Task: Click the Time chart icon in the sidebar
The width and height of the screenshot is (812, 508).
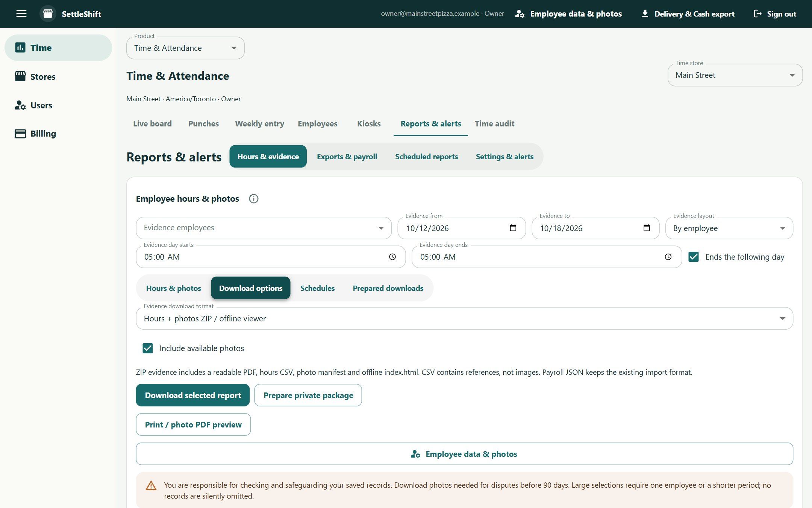Action: [x=20, y=48]
